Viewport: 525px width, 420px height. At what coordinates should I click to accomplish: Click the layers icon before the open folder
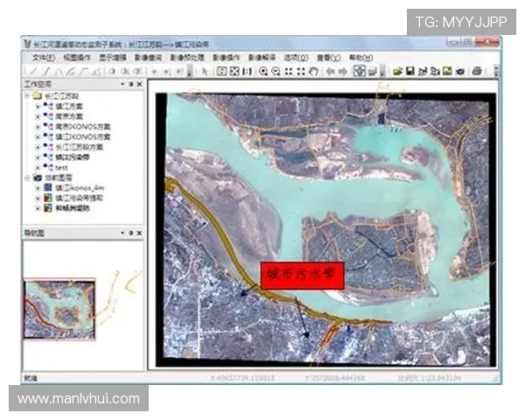[x=373, y=72]
